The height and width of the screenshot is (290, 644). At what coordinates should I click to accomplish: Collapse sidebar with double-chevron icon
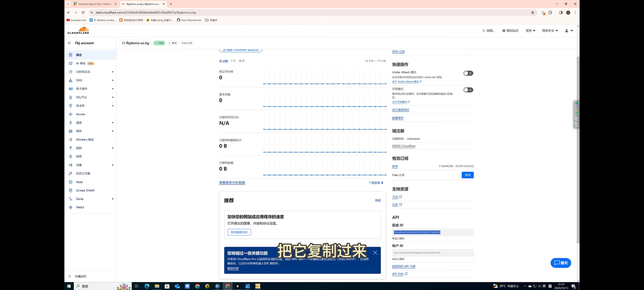tap(70, 276)
